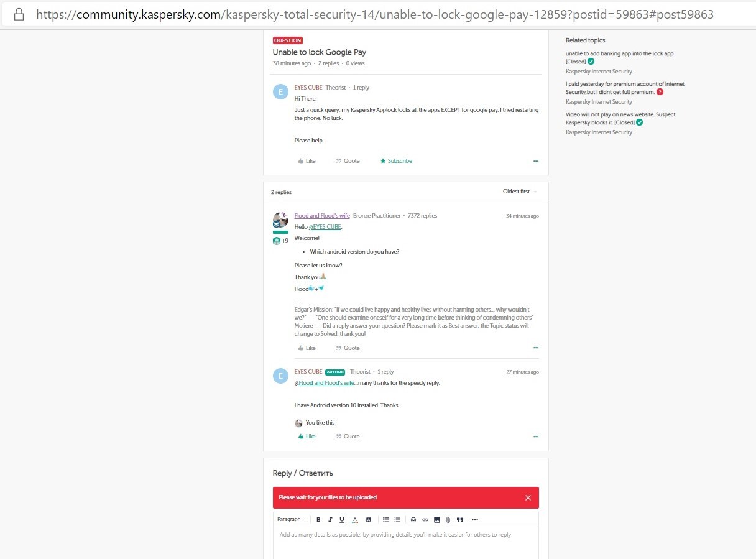Viewport: 756px width, 559px height.
Task: Click into the reply text area
Action: tap(406, 543)
